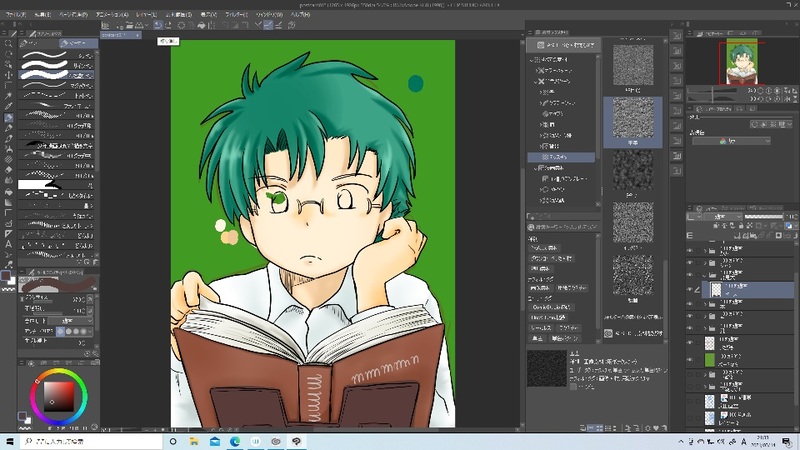800x450 pixels.
Task: Select the Eyedropper tool
Action: pos(8,107)
